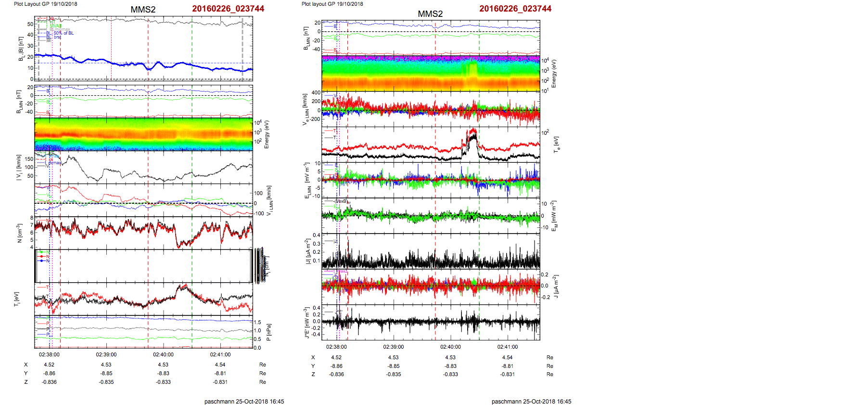
Task: Click the 'Plot Layout GP 19/10/2018' header on left
Action: tap(45, 4)
